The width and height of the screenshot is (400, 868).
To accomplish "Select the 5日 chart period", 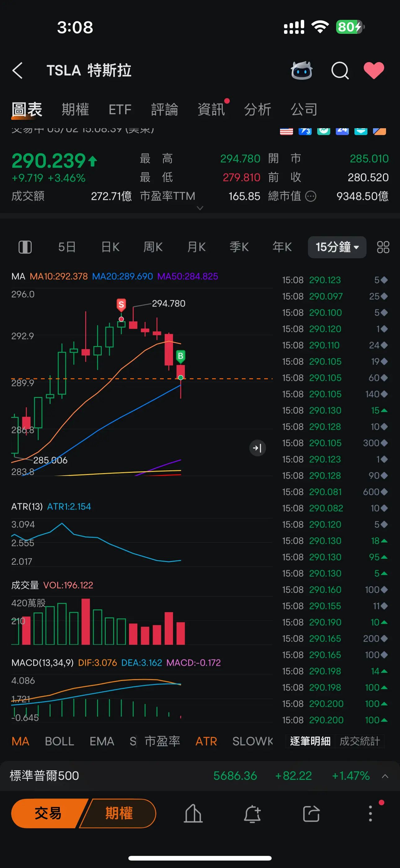I will pos(67,247).
